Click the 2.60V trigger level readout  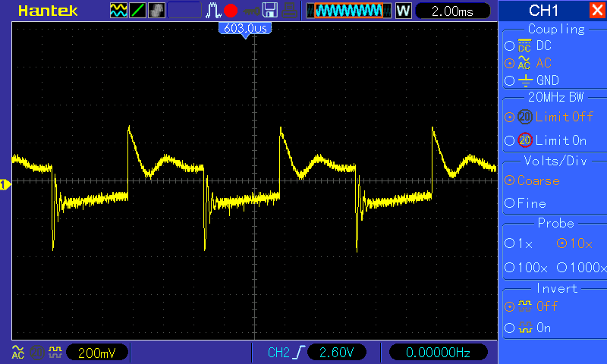coord(336,353)
